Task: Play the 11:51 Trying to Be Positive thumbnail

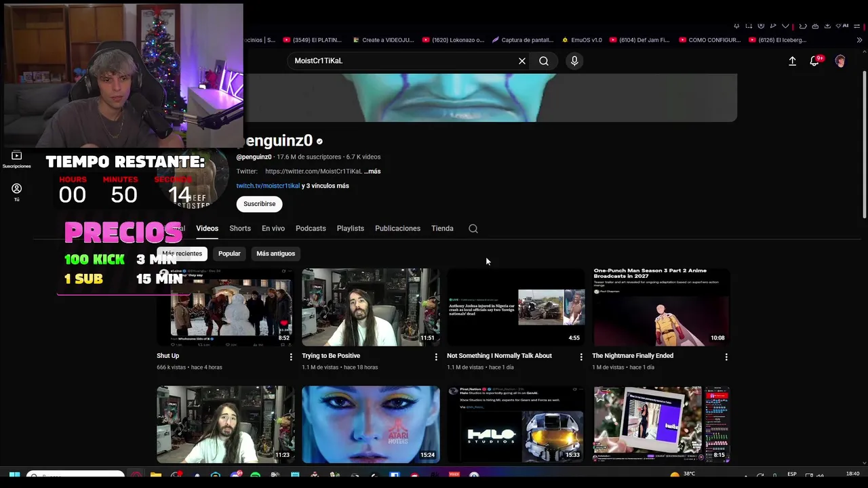Action: click(371, 307)
